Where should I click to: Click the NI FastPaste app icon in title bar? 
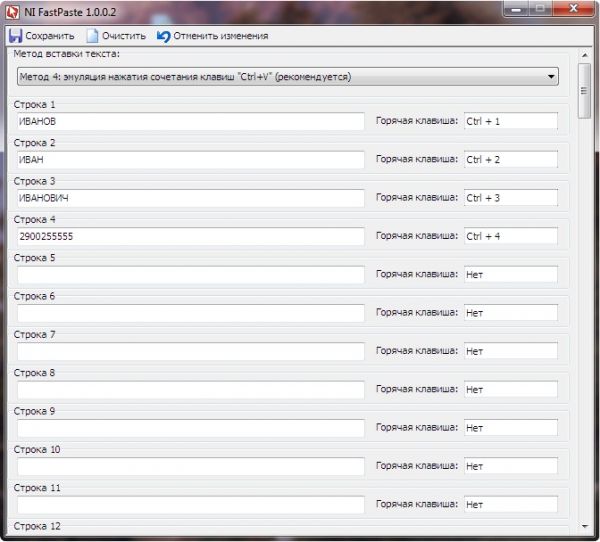pyautogui.click(x=13, y=12)
